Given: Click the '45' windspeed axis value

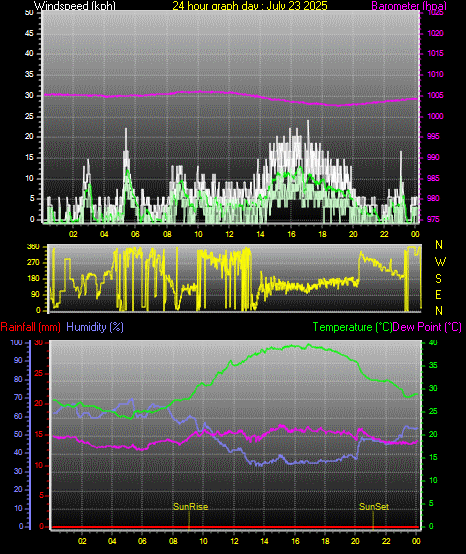Looking at the screenshot, I should 29,34.
